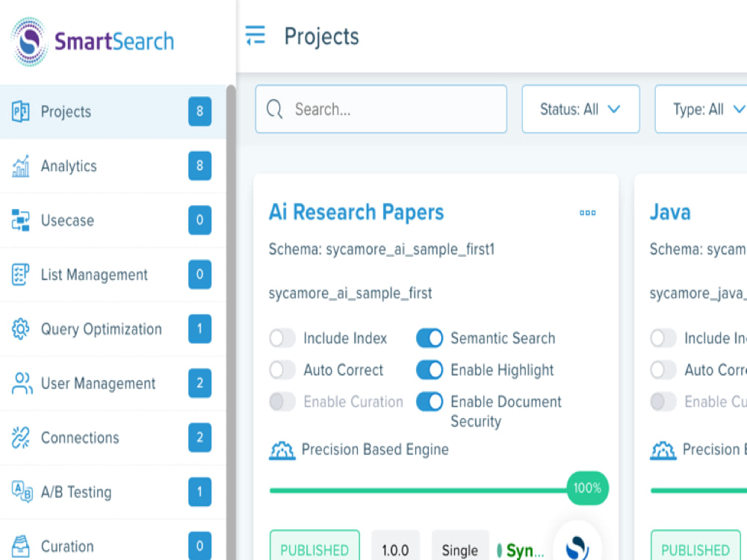Open the options menu on Ai Research Papers card

pyautogui.click(x=587, y=213)
